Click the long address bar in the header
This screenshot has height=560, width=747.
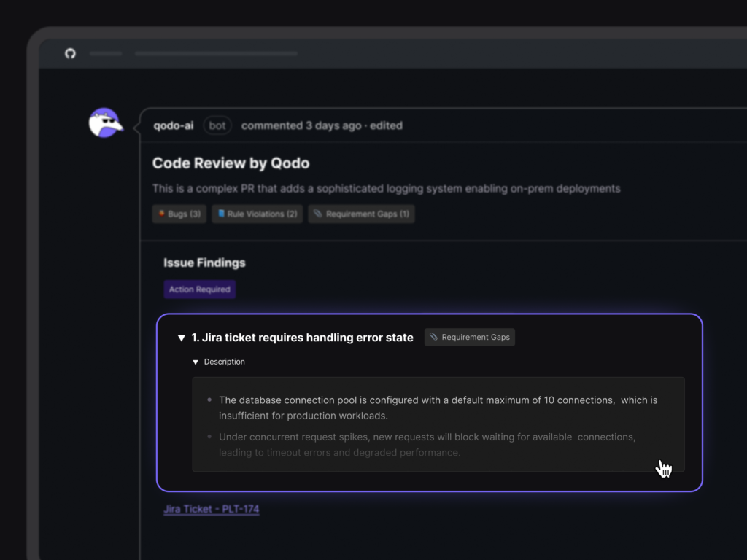(216, 53)
